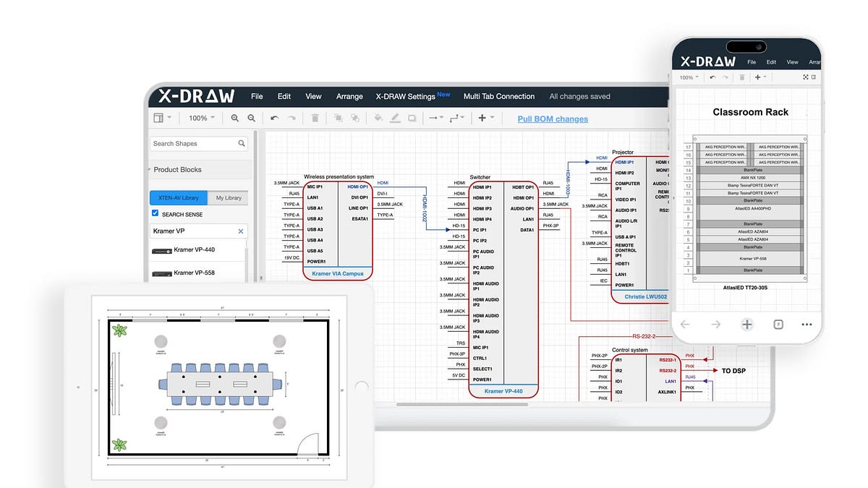Click the TO DSP label
Image resolution: width=868 pixels, height=488 pixels.
[x=733, y=371]
